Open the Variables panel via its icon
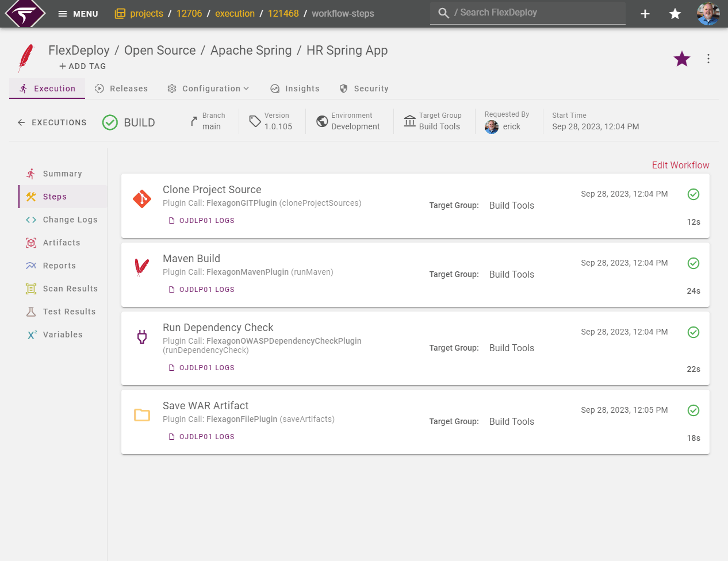 tap(32, 335)
